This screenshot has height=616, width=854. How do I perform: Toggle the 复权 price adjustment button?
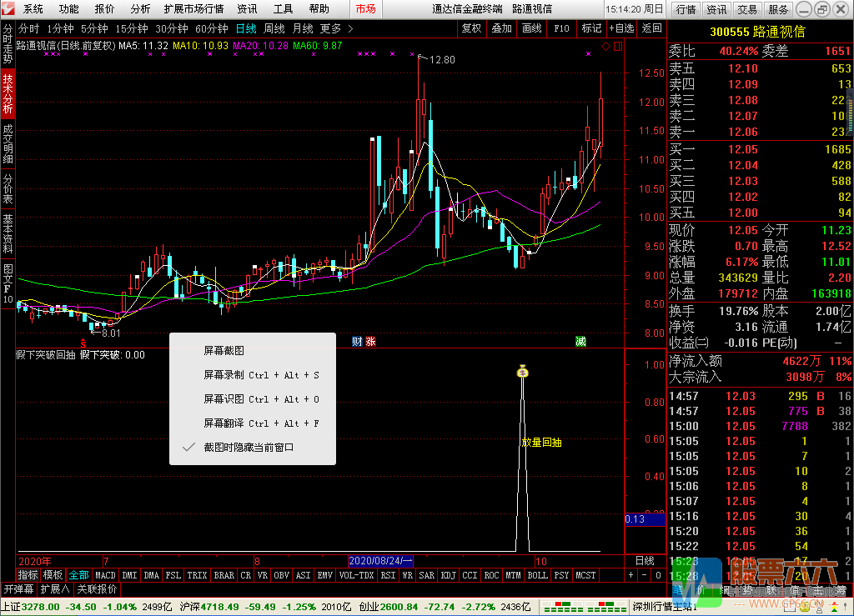click(x=471, y=28)
